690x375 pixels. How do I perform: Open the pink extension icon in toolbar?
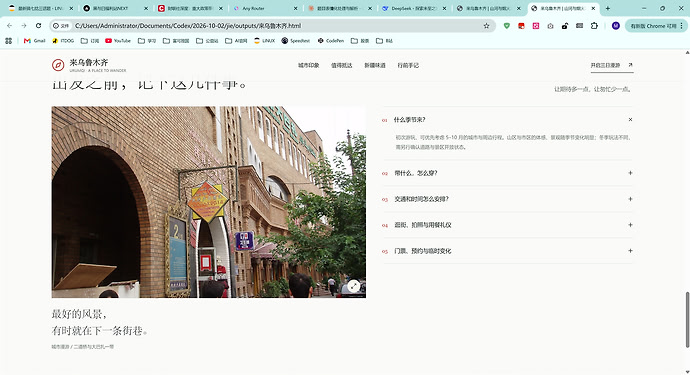[536, 26]
